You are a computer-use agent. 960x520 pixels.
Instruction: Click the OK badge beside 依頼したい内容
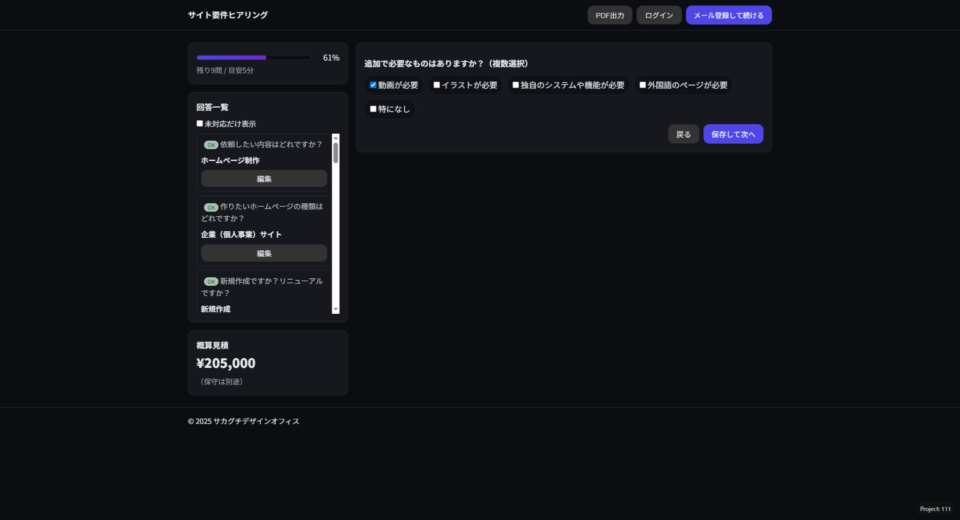click(210, 144)
